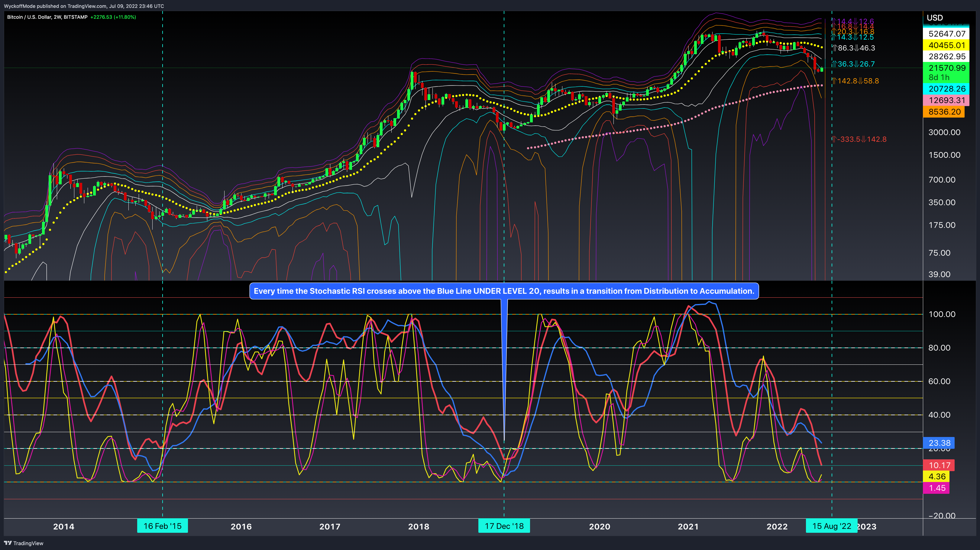Click the 3000.00 price axis value
This screenshot has height=550, width=980.
(x=944, y=132)
